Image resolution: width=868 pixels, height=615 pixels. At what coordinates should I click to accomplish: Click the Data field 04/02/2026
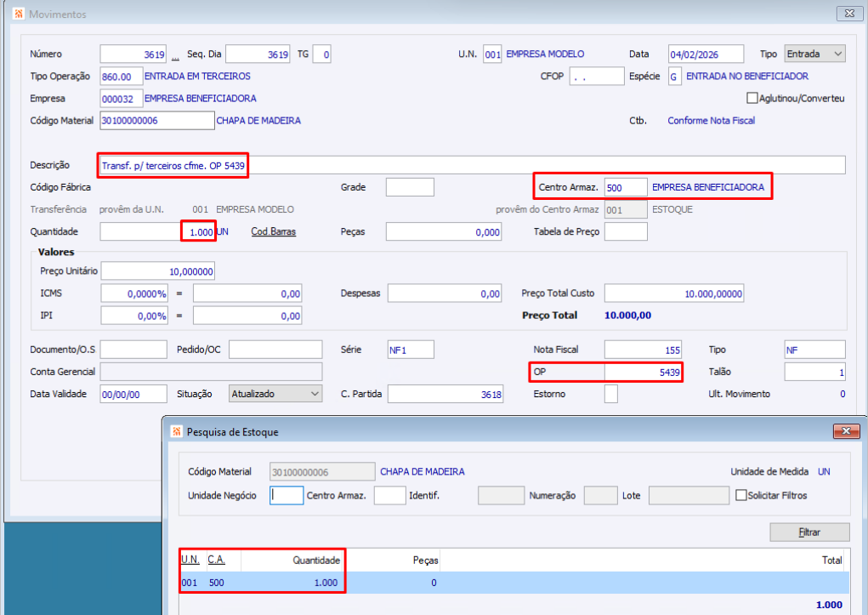[706, 54]
